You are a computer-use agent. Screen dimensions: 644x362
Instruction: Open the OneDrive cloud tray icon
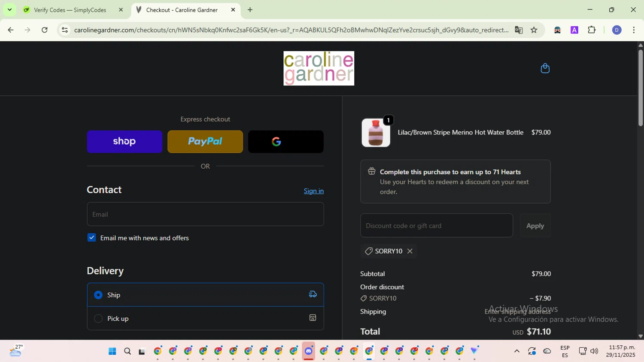(547, 351)
